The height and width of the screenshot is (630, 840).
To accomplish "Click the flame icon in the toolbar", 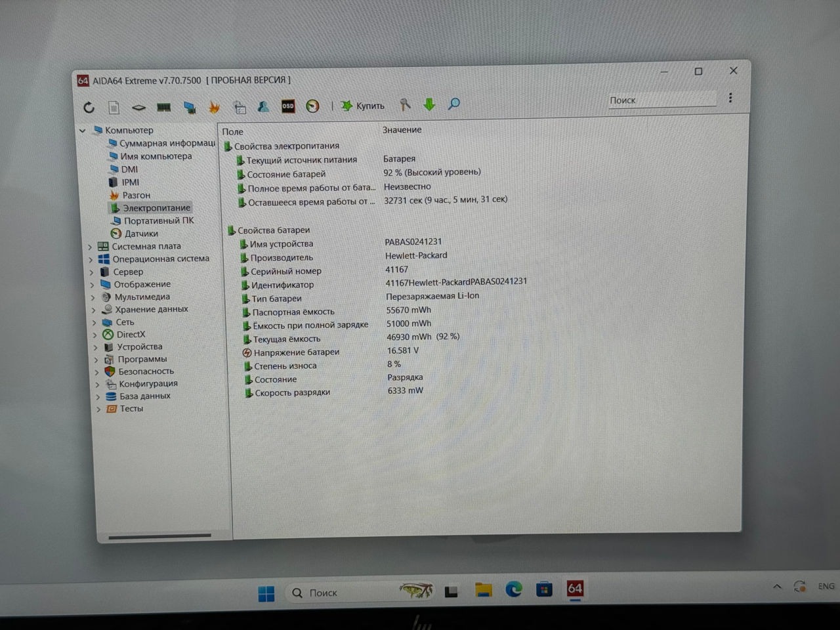I will coord(214,107).
